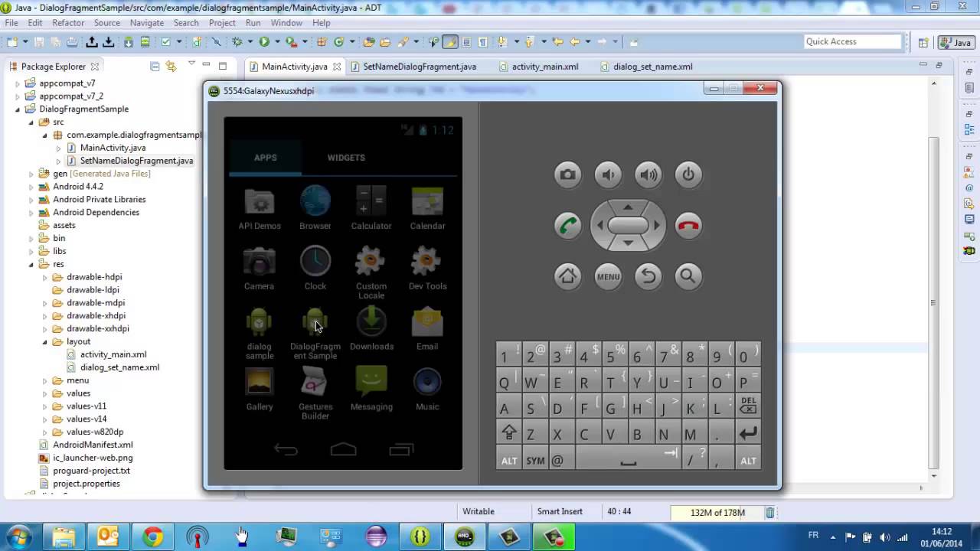This screenshot has width=980, height=551.
Task: Open Chrome from Windows taskbar
Action: [x=152, y=537]
